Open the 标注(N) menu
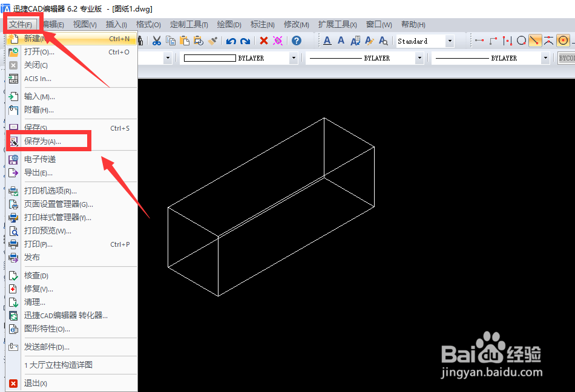The width and height of the screenshot is (575, 392). click(262, 25)
